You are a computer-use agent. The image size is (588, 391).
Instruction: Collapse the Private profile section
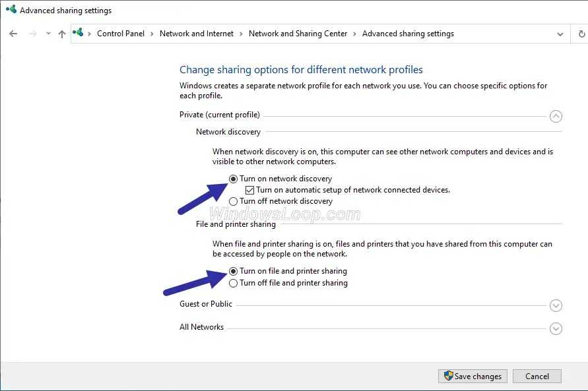(556, 116)
